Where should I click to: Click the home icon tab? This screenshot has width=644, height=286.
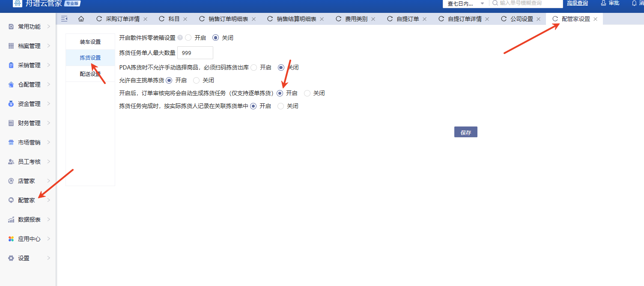point(81,19)
